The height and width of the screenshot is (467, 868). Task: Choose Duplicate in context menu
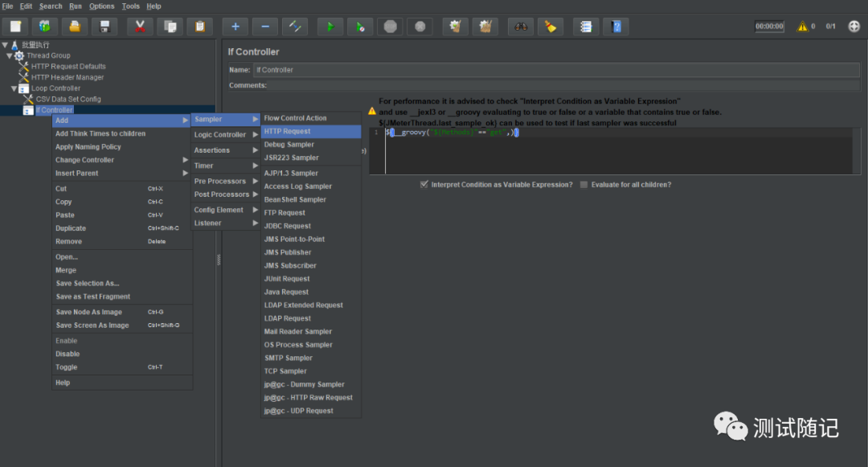(x=121, y=228)
